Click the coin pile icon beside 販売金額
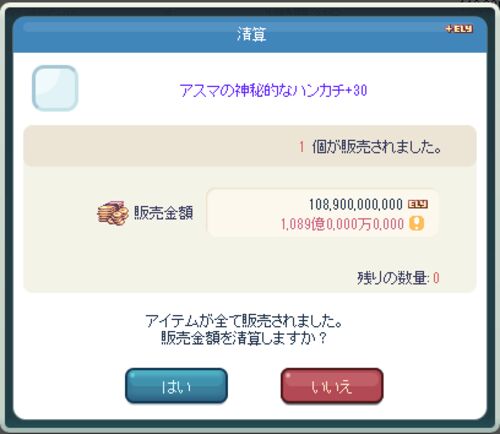The height and width of the screenshot is (434, 500). [113, 213]
